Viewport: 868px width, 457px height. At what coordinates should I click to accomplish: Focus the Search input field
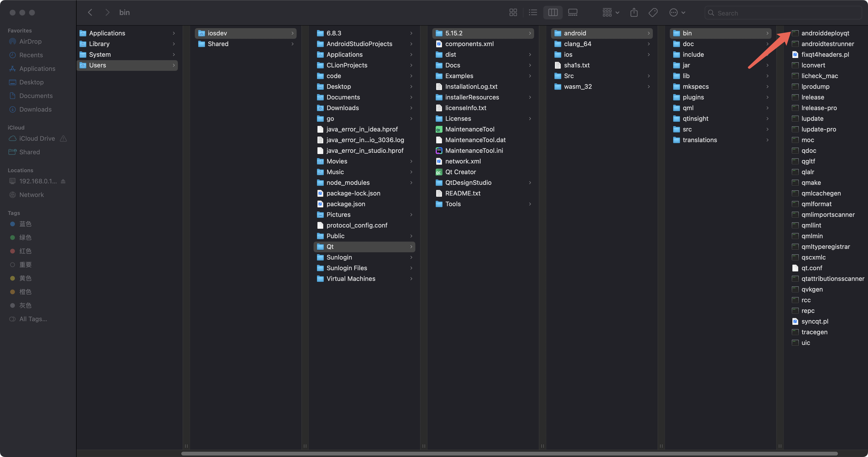click(785, 13)
